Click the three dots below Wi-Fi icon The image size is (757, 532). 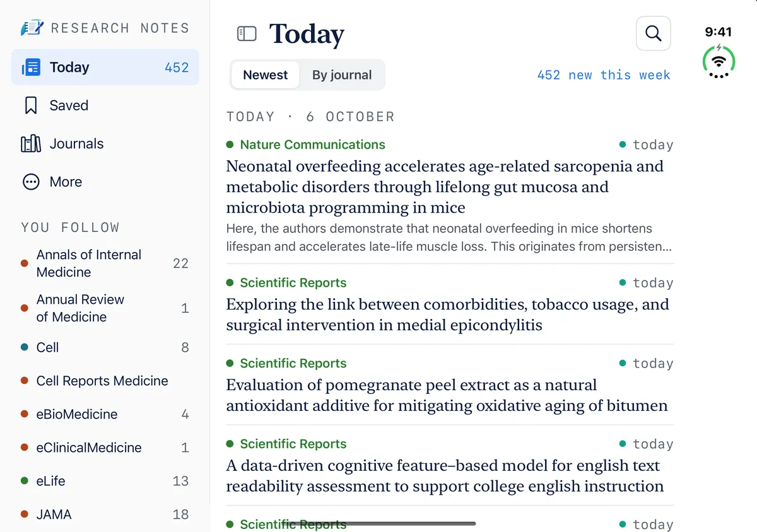[x=719, y=76]
